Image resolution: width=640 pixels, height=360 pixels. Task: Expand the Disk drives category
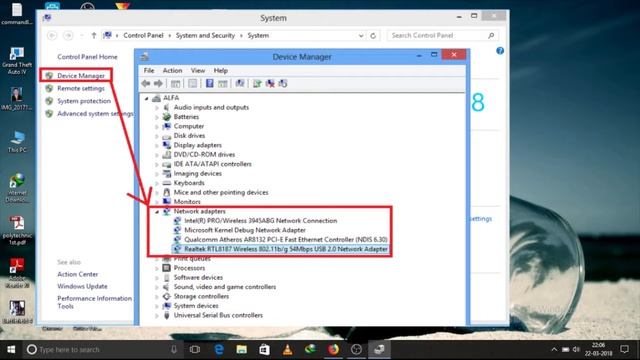(157, 136)
